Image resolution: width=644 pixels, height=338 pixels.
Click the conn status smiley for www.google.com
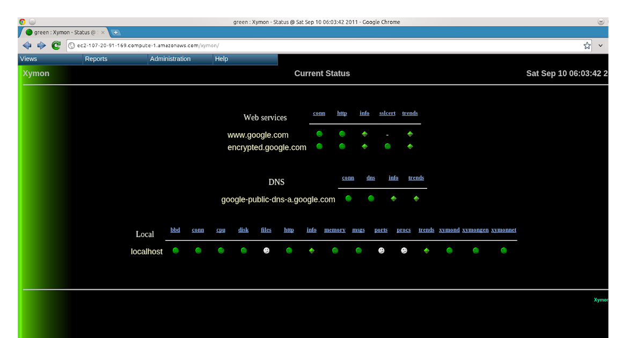pyautogui.click(x=319, y=134)
